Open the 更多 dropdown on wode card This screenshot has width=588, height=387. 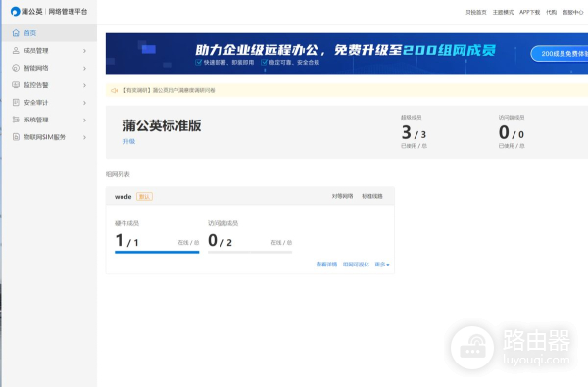[x=382, y=265]
